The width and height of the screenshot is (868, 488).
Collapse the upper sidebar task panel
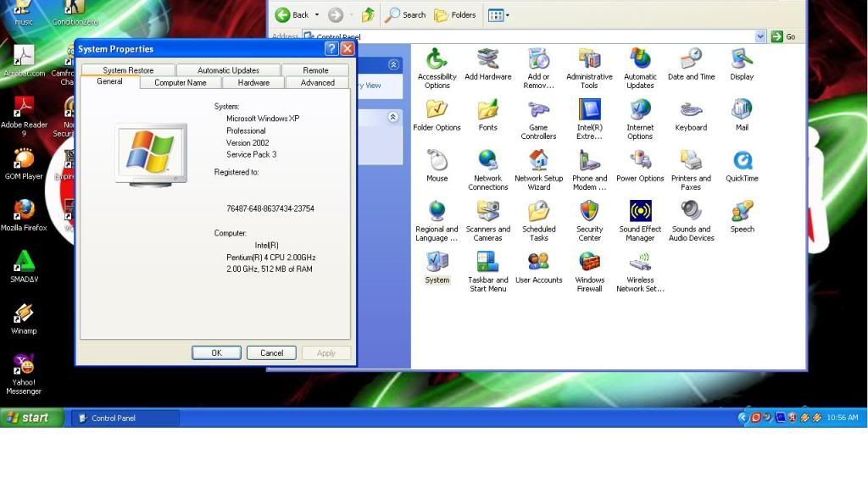[x=393, y=64]
